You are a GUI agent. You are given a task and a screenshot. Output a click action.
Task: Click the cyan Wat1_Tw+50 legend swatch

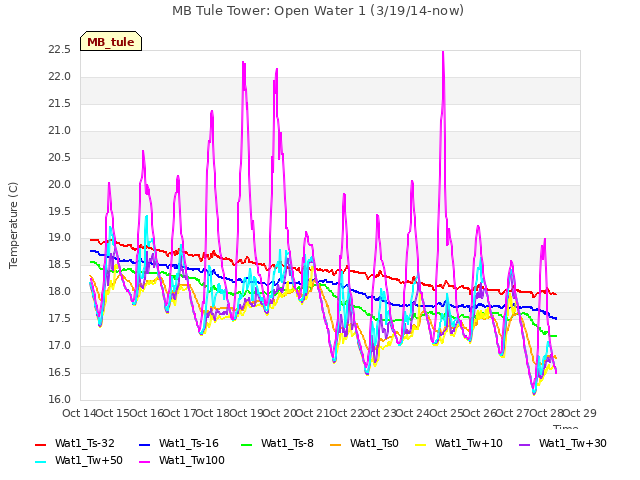pos(40,462)
